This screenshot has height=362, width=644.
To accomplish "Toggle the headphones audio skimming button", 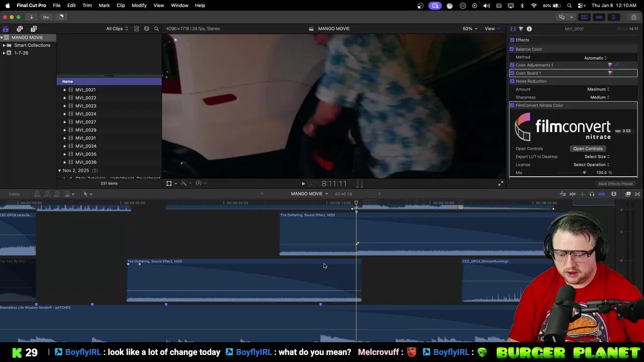I will tap(592, 194).
